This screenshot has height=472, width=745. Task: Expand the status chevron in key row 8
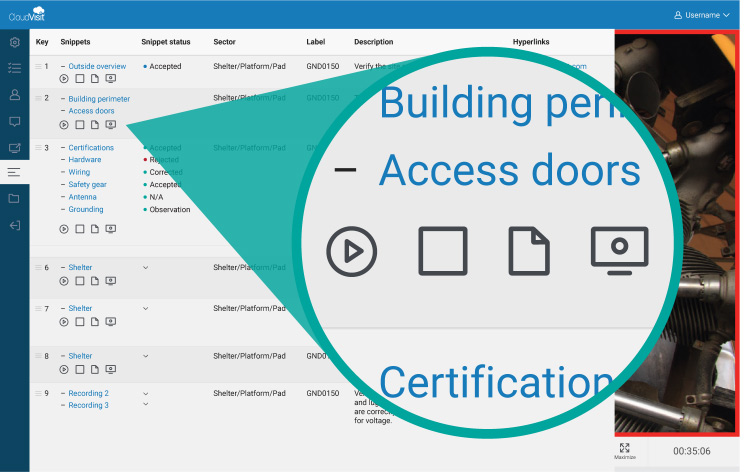[146, 356]
